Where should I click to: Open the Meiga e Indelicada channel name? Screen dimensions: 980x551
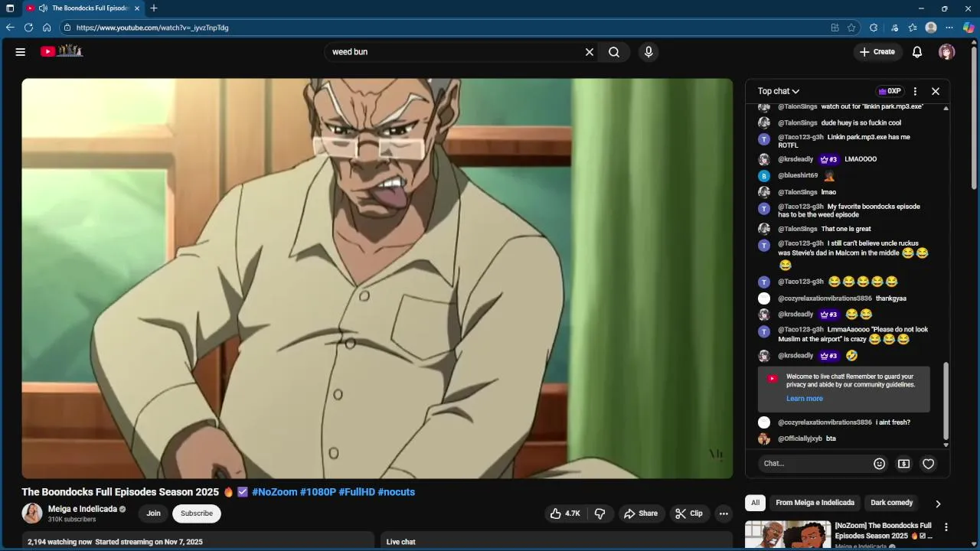[83, 509]
